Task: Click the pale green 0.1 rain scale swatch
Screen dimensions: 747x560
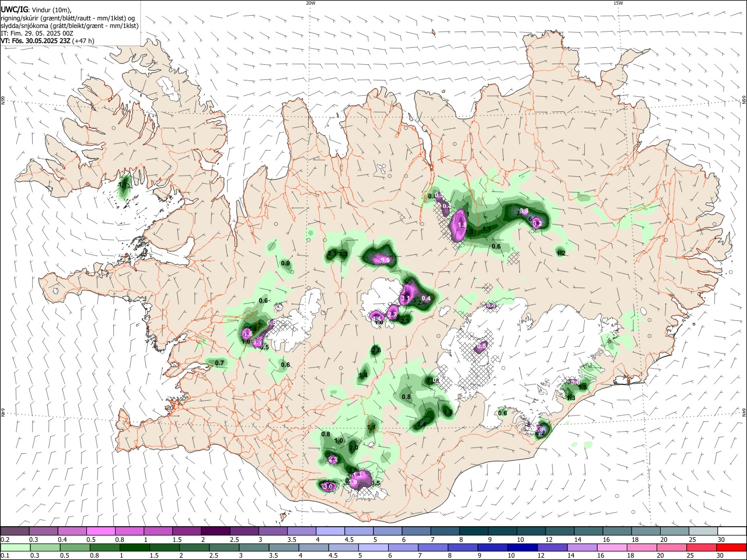Action: click(15, 547)
